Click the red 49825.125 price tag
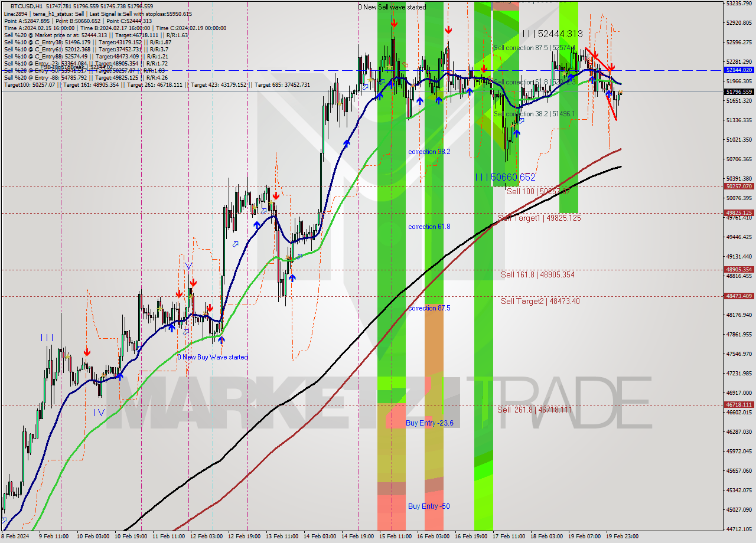This screenshot has width=756, height=543. point(739,212)
